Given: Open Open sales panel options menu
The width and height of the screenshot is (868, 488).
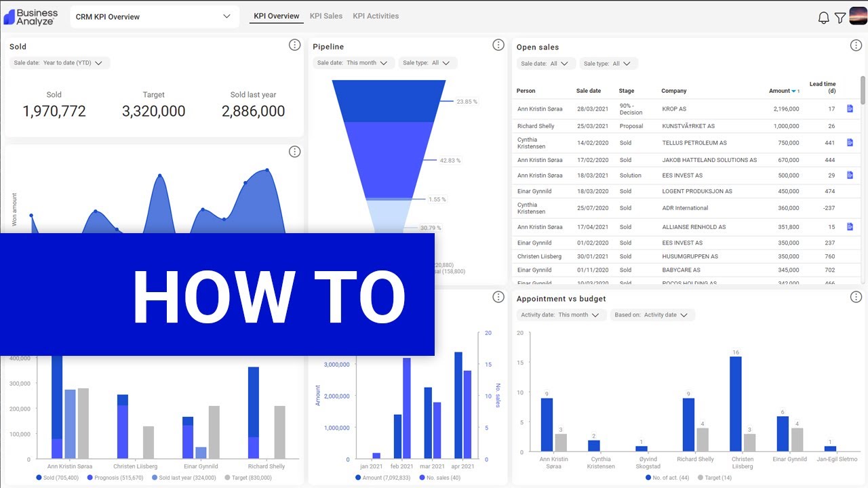Looking at the screenshot, I should click(856, 45).
